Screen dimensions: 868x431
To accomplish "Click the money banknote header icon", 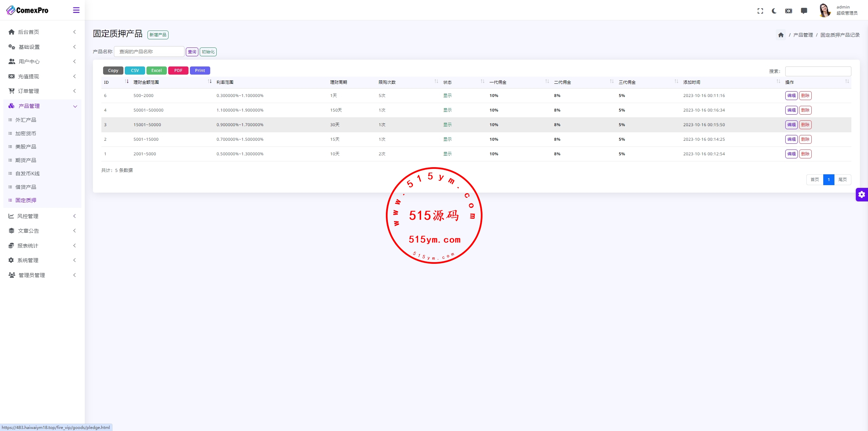I will [789, 11].
